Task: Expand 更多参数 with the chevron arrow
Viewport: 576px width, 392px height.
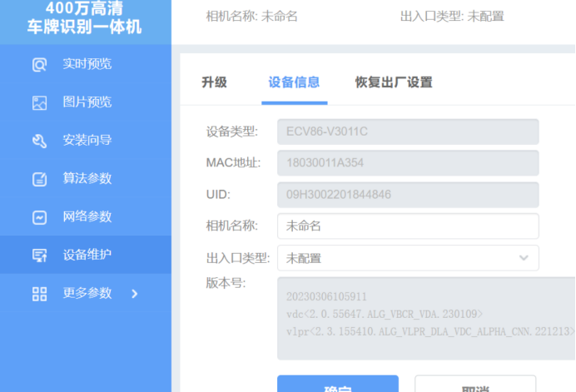Action: (x=135, y=294)
